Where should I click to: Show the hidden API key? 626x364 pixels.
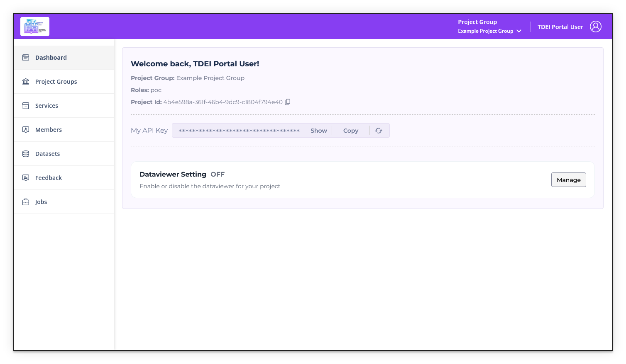318,130
